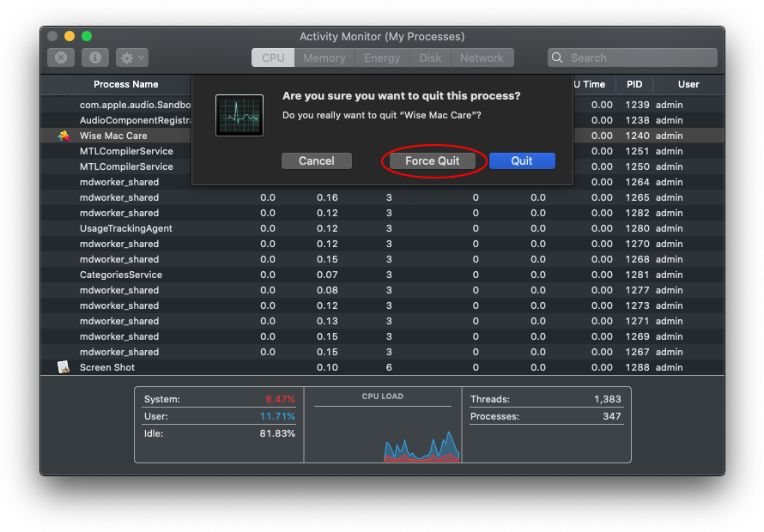Click the CPU LOAD graph
Screen dimensions: 764x532
pos(383,434)
